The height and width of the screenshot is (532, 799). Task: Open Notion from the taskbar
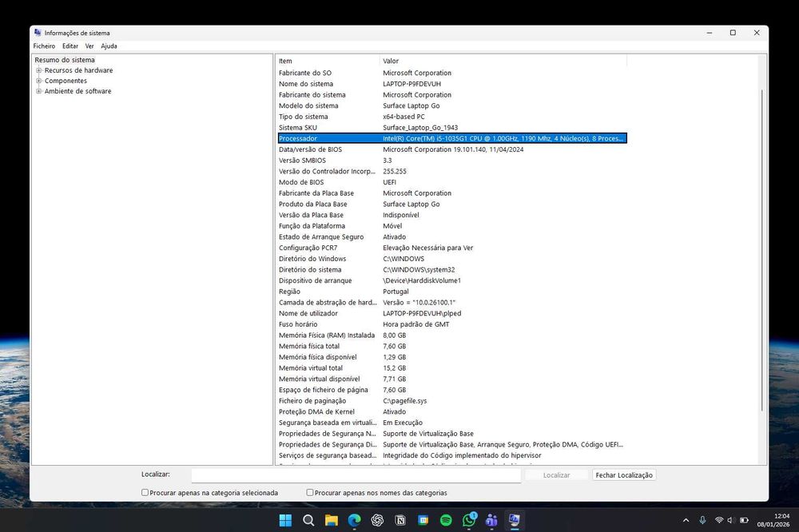click(400, 520)
